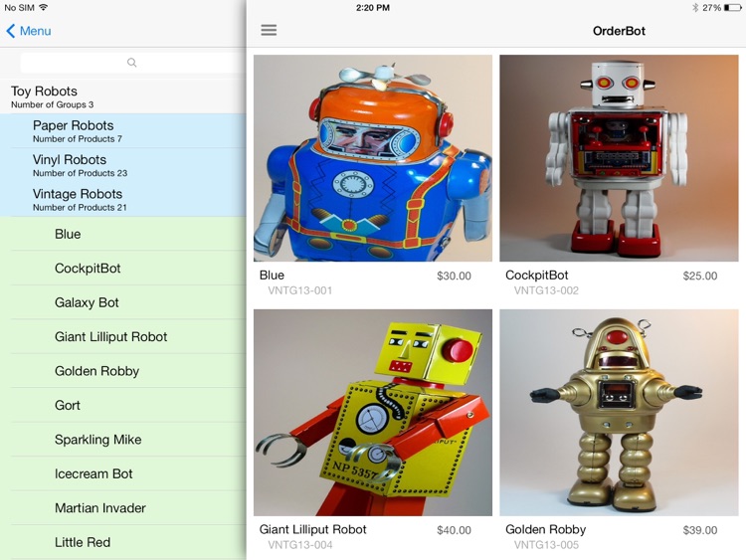Go back using Menu button
The image size is (746, 560).
(x=29, y=31)
